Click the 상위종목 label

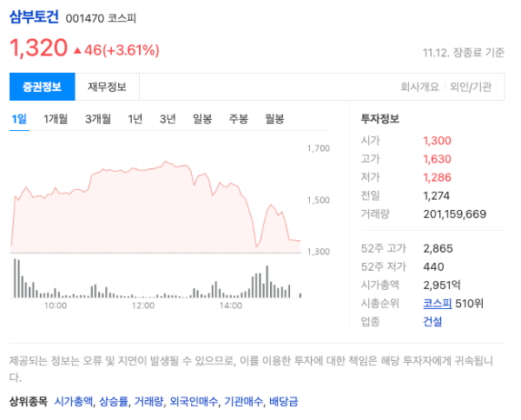(x=29, y=402)
